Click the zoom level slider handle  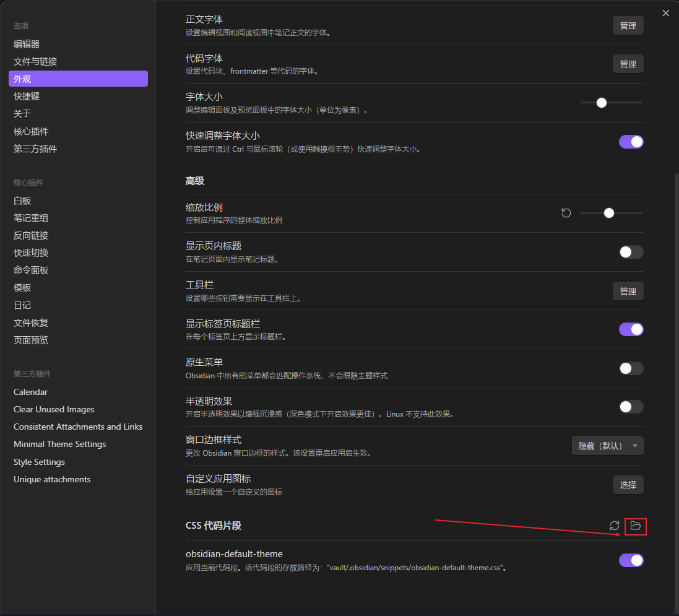pos(609,213)
